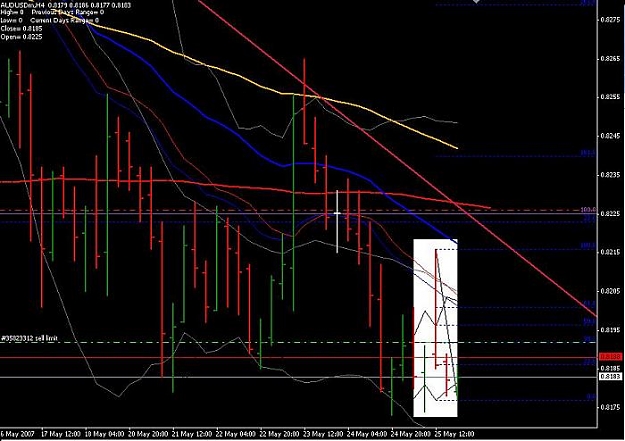Click the '18 May 04:00' time label
The width and height of the screenshot is (625, 441).
coord(104,434)
